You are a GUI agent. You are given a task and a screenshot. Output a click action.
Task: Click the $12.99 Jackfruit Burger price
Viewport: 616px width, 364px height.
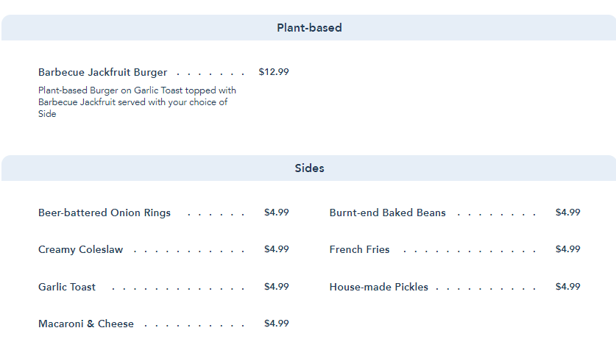click(x=274, y=72)
